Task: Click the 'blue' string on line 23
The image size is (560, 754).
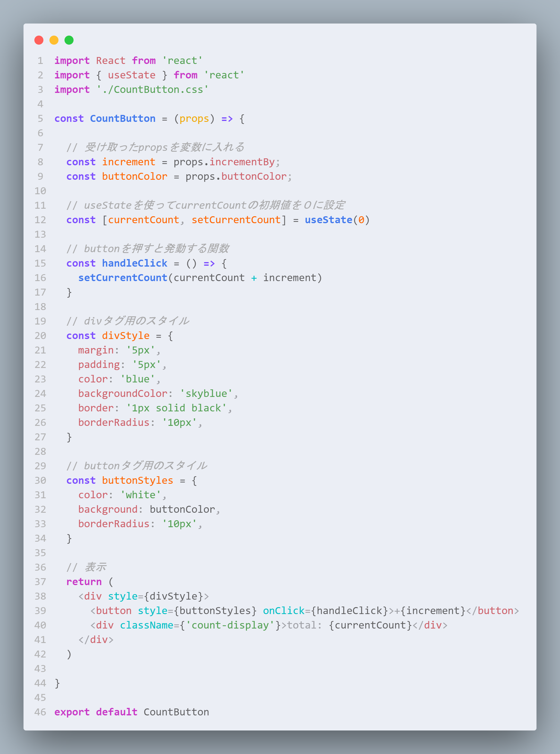Action: [138, 379]
